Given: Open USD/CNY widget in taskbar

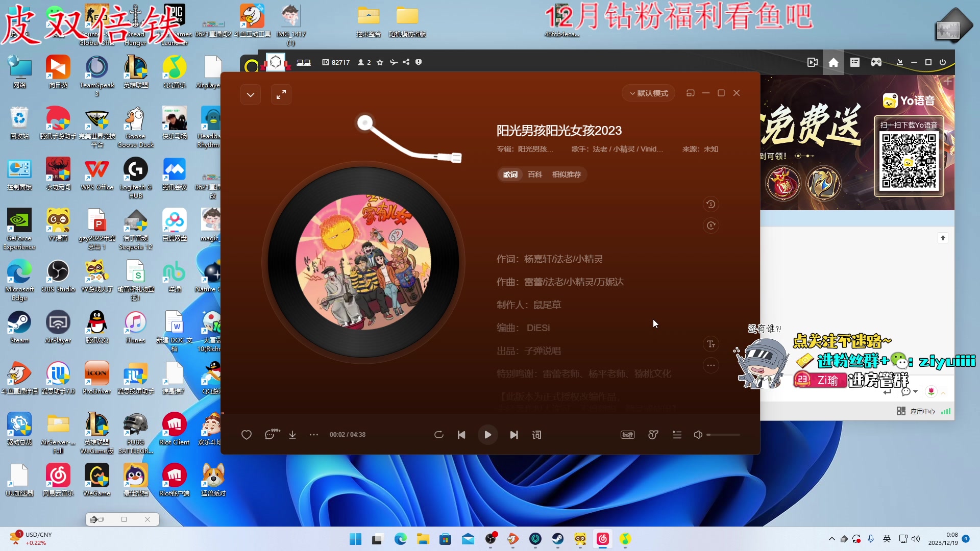Looking at the screenshot, I should (x=31, y=538).
